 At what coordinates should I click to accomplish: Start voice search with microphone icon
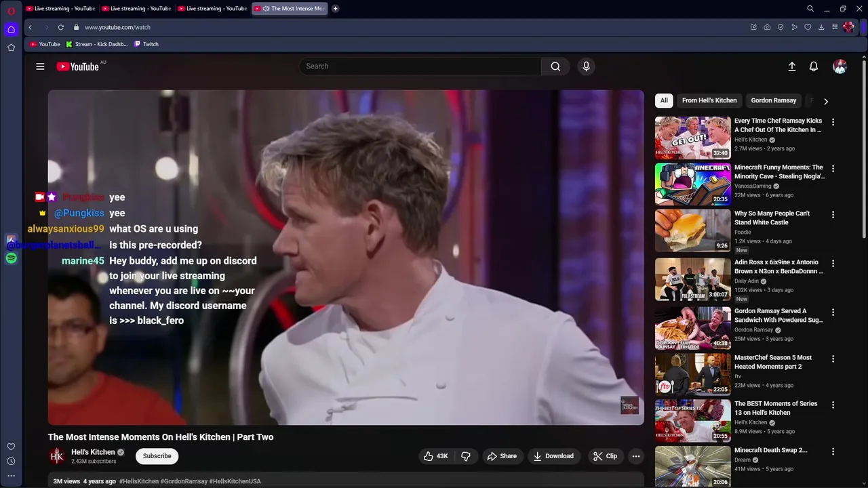[587, 66]
